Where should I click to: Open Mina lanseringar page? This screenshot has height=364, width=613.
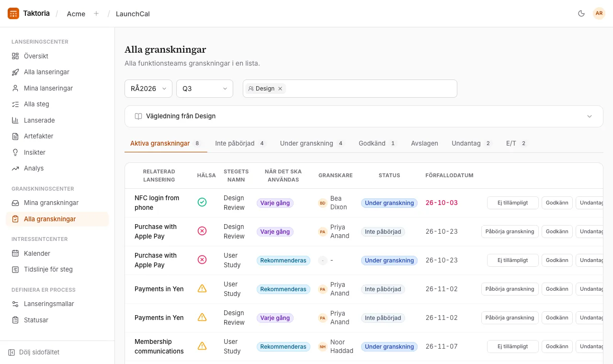[x=57, y=88]
